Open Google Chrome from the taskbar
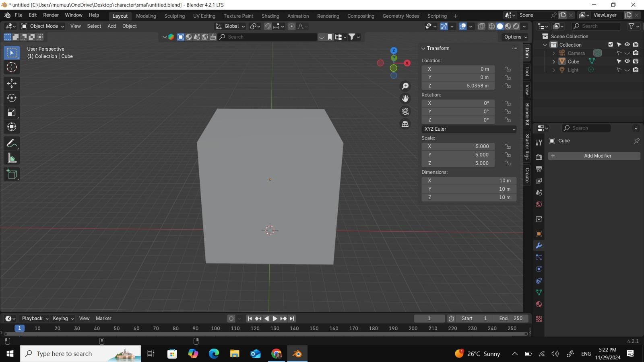The height and width of the screenshot is (362, 644). [x=277, y=354]
